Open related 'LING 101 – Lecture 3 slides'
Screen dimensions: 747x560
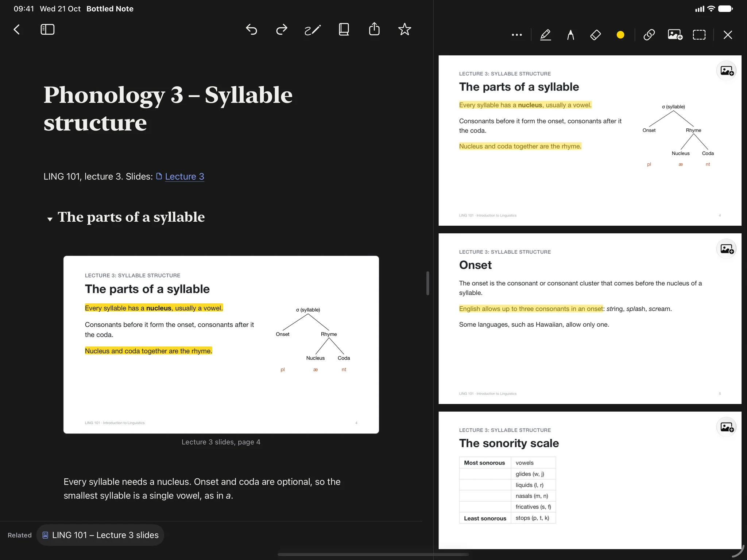pos(101,535)
